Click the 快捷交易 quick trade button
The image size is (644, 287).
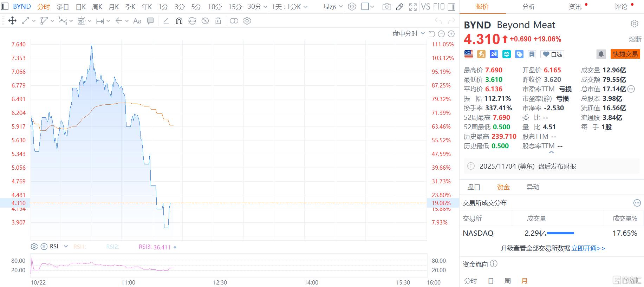[x=625, y=54]
